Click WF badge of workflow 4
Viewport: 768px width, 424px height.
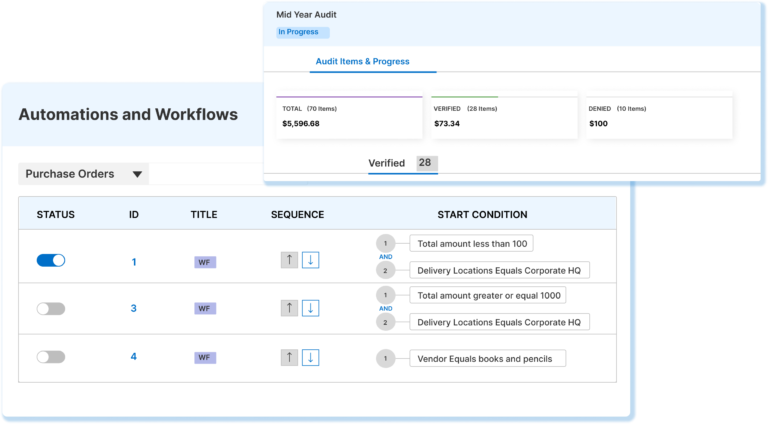[x=205, y=357]
